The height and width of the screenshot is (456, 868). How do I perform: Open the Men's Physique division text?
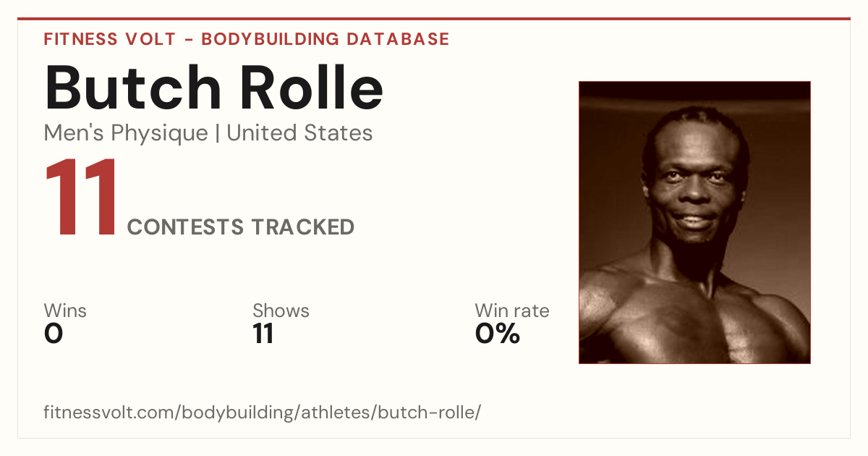[x=126, y=133]
